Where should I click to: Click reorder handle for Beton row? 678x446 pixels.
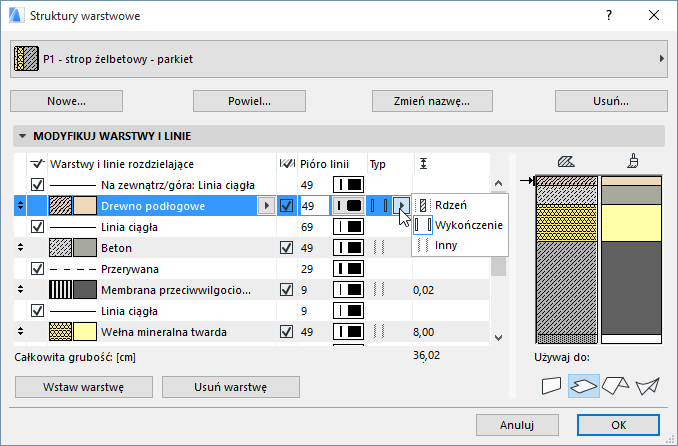(20, 248)
